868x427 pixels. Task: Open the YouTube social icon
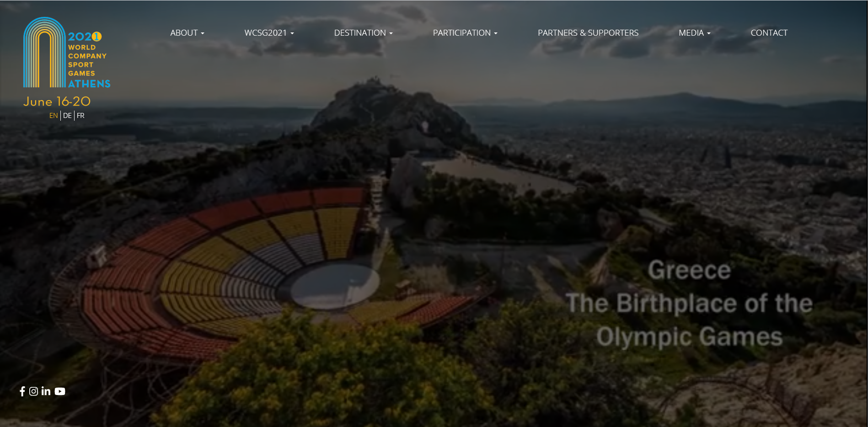[x=60, y=391]
